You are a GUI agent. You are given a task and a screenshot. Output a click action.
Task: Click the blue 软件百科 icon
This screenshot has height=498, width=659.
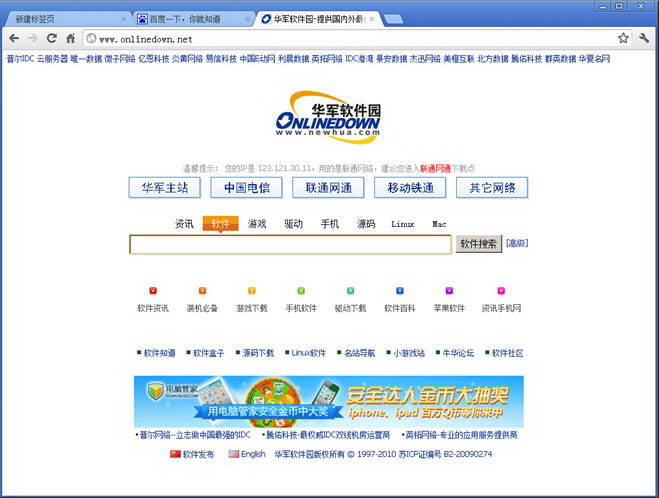tap(400, 290)
